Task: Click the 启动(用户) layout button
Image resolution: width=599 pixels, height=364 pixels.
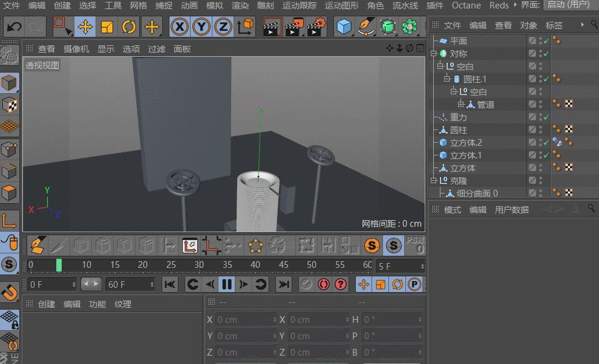Action: [x=569, y=5]
